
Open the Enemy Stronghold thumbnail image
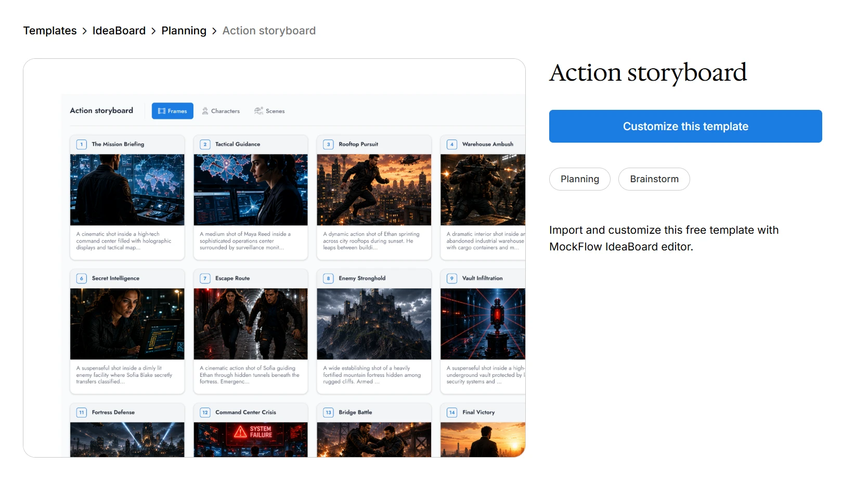[374, 324]
